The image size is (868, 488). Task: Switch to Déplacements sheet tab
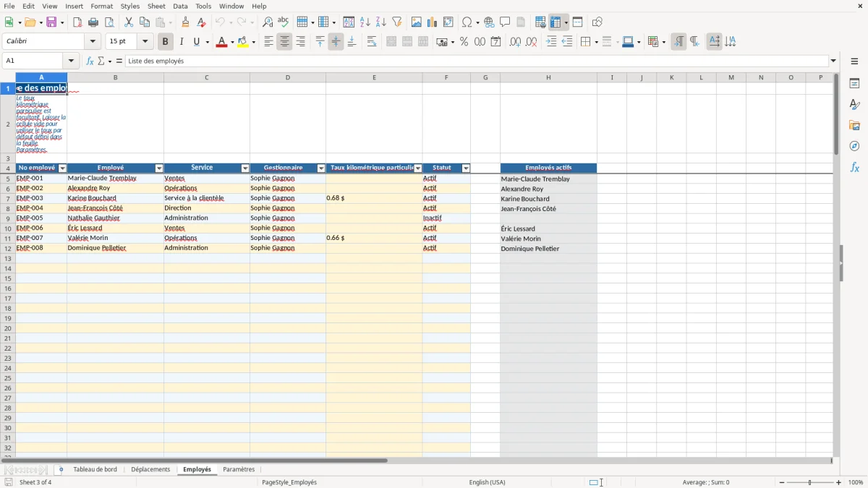[150, 470]
